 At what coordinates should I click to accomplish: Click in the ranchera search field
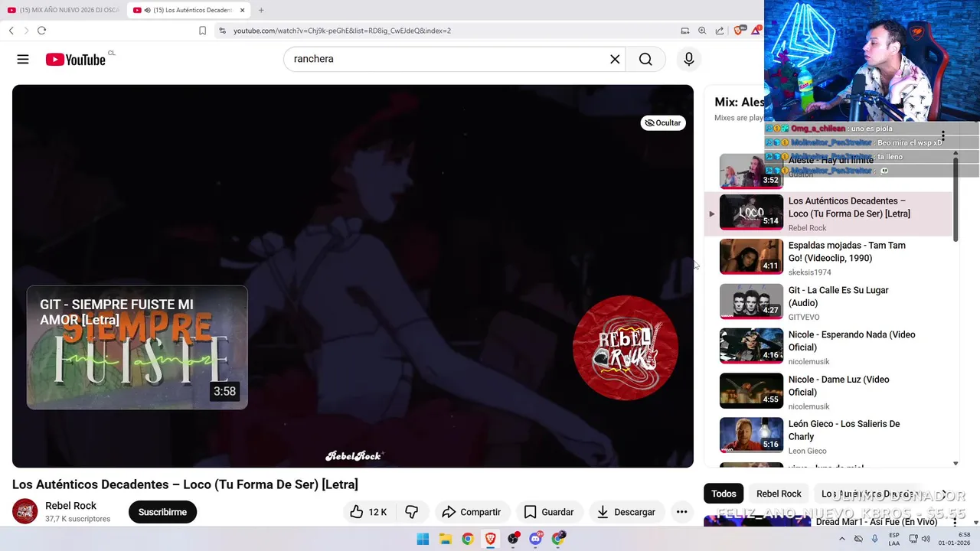[448, 59]
